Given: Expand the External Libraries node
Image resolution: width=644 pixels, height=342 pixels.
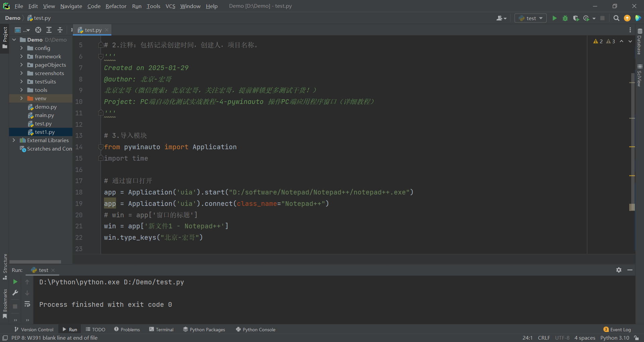Looking at the screenshot, I should tap(14, 140).
